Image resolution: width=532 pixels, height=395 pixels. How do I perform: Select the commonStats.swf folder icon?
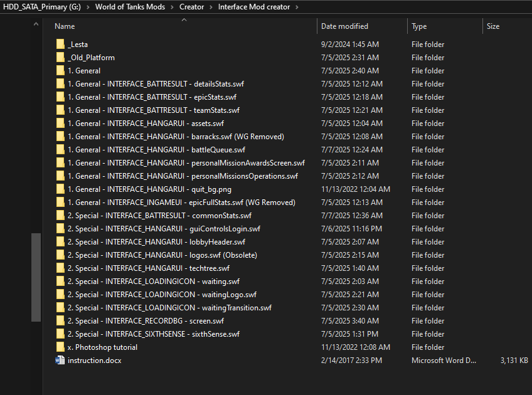point(60,216)
